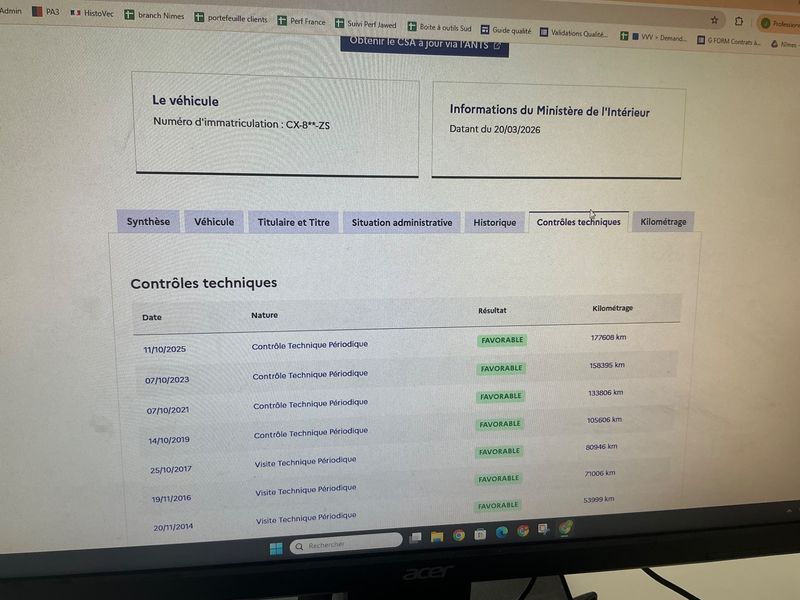Click the mileage 80946 km
Image resolution: width=800 pixels, height=600 pixels.
click(601, 447)
